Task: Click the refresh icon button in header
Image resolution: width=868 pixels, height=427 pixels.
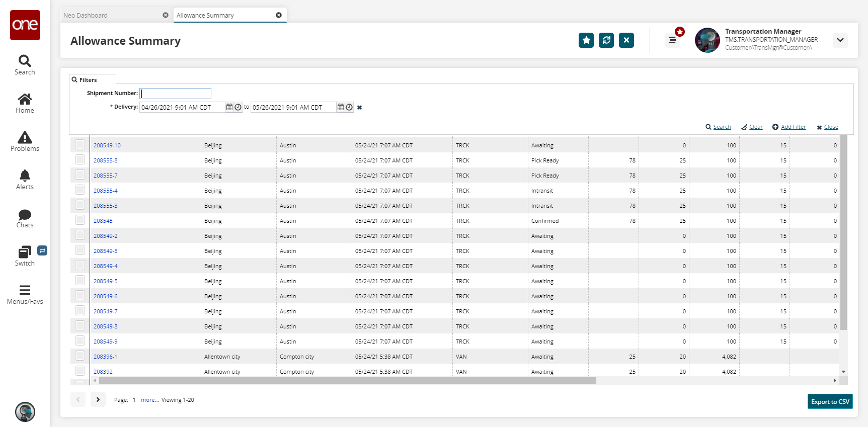Action: [606, 40]
